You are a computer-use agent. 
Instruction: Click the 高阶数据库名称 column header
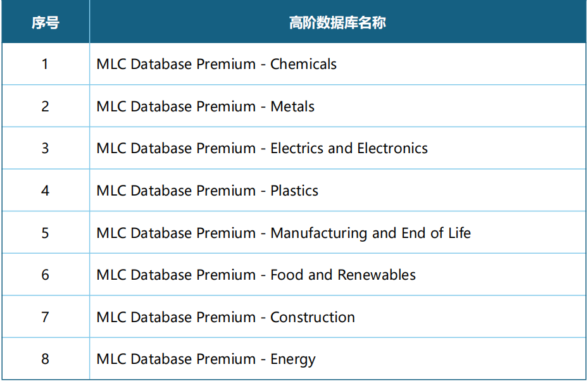tap(337, 23)
